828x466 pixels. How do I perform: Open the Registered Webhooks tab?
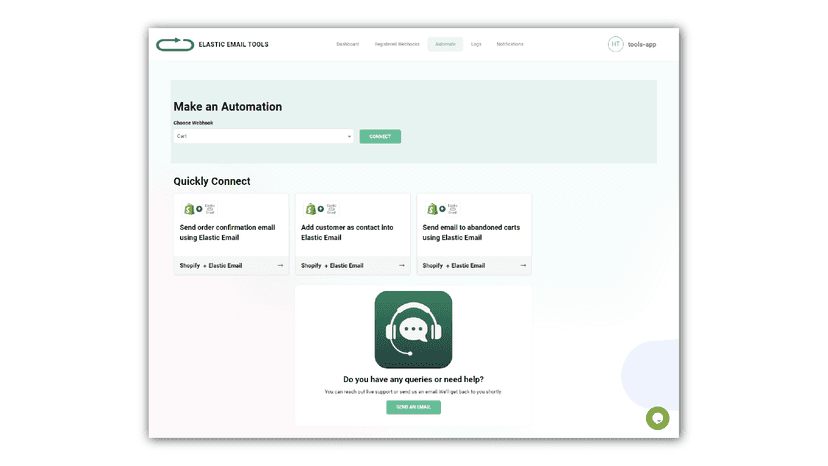click(x=397, y=44)
